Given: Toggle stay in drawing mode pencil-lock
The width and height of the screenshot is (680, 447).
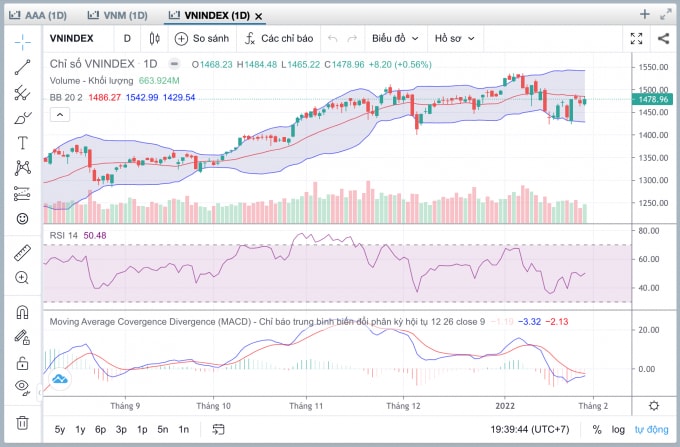Looking at the screenshot, I should point(23,337).
